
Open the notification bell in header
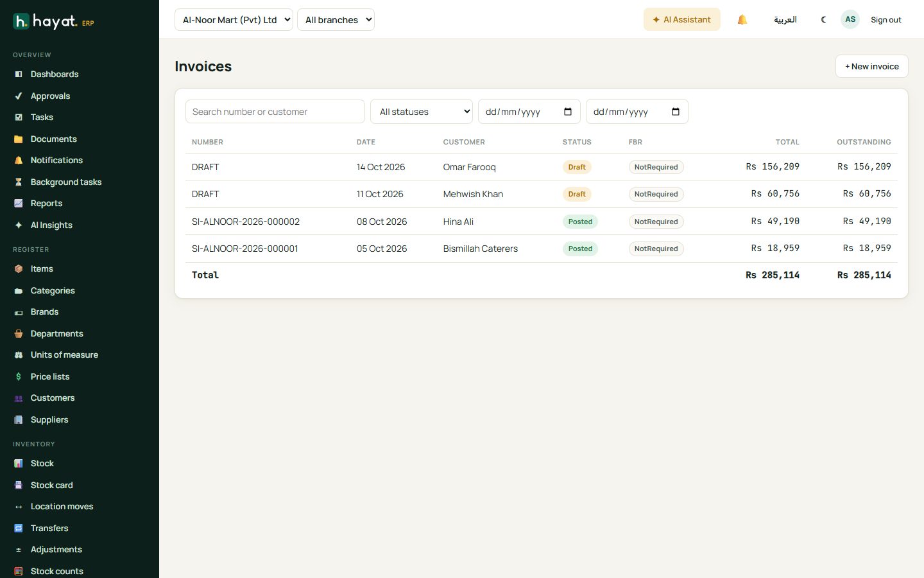(x=742, y=20)
